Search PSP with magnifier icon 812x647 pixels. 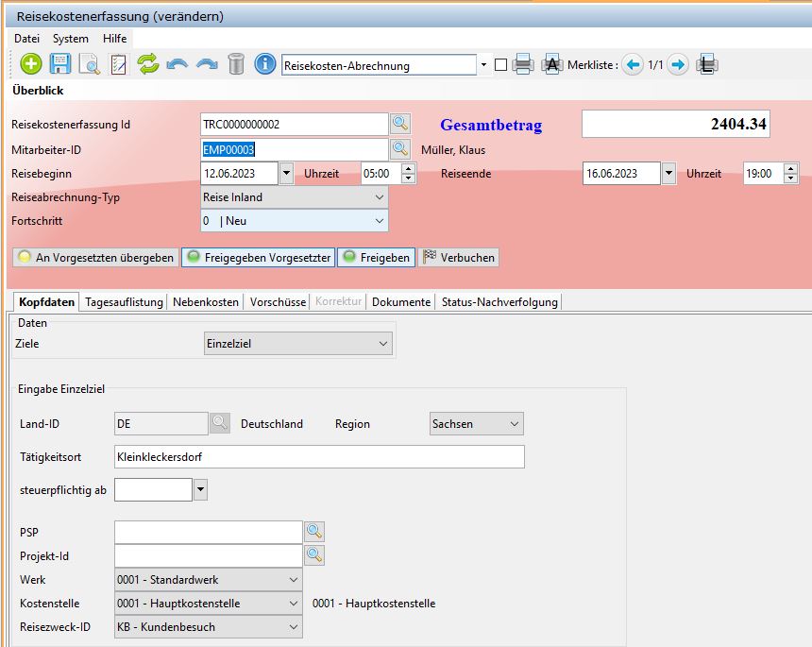click(x=313, y=532)
